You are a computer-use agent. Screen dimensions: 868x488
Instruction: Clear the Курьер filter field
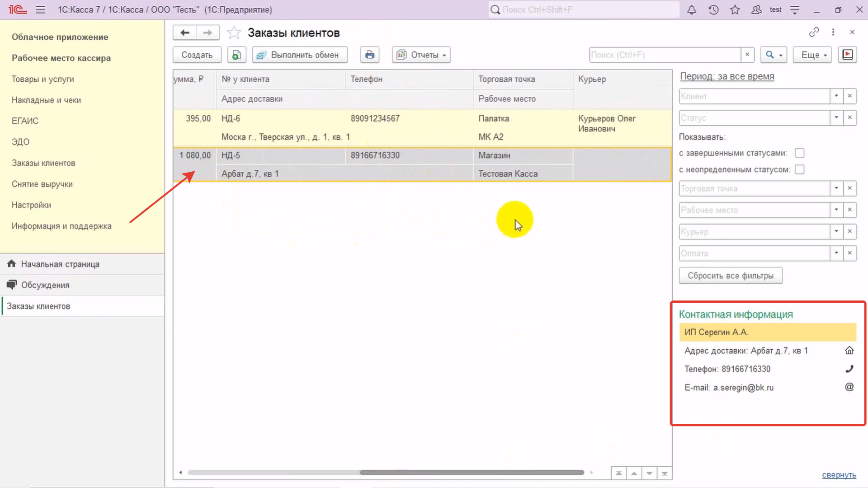850,232
